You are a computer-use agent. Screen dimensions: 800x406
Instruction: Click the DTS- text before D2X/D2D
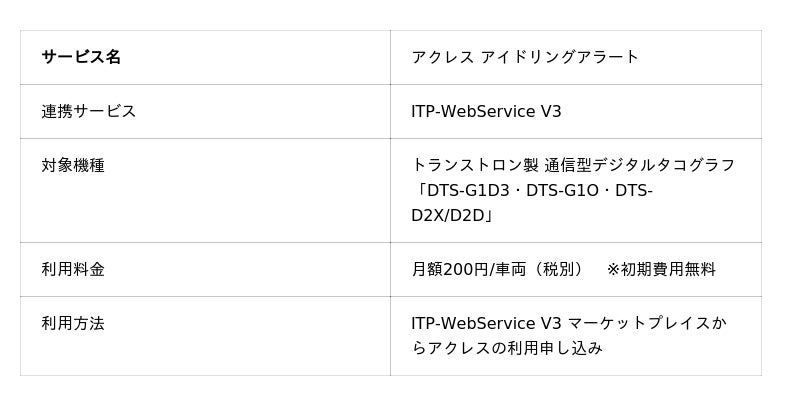(633, 190)
